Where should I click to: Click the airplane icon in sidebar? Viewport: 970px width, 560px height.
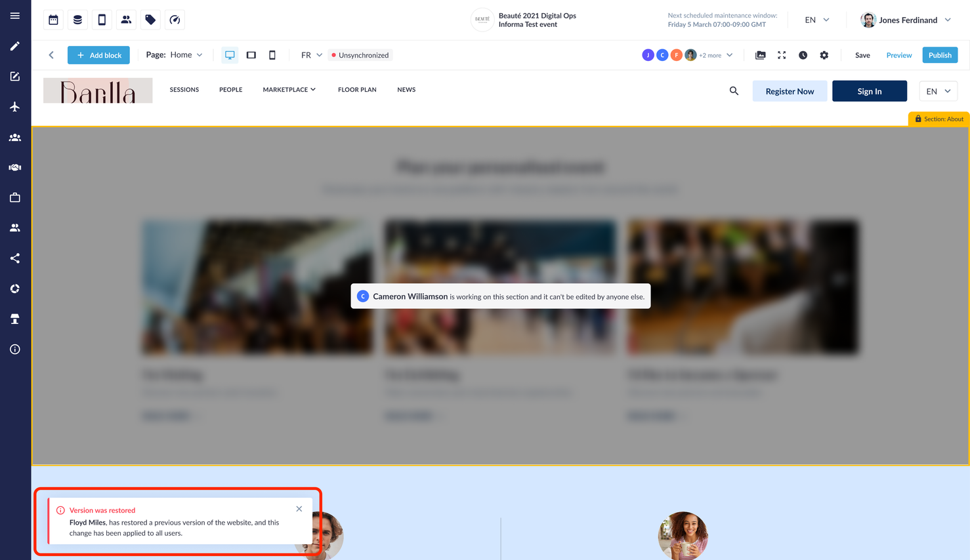tap(15, 107)
